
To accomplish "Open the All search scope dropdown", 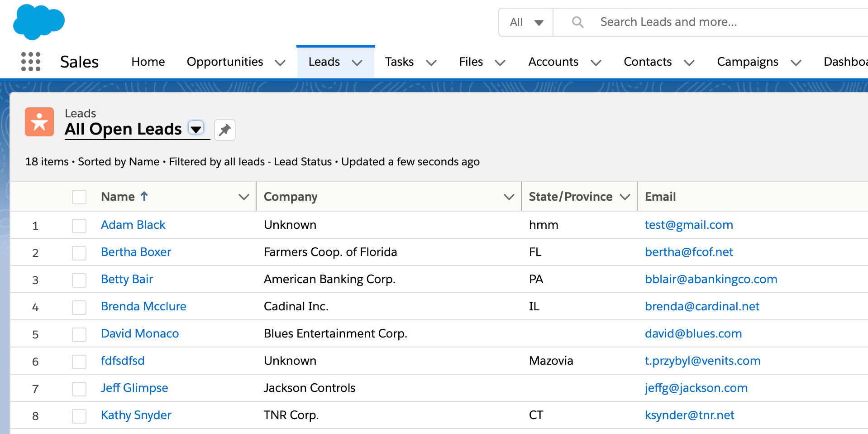I will coord(526,22).
